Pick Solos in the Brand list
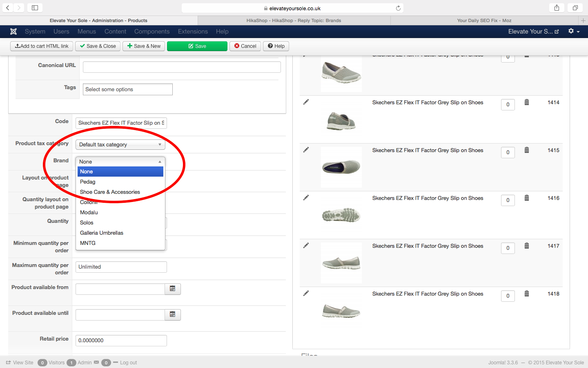Screen dimensions: 588x368 click(x=120, y=223)
